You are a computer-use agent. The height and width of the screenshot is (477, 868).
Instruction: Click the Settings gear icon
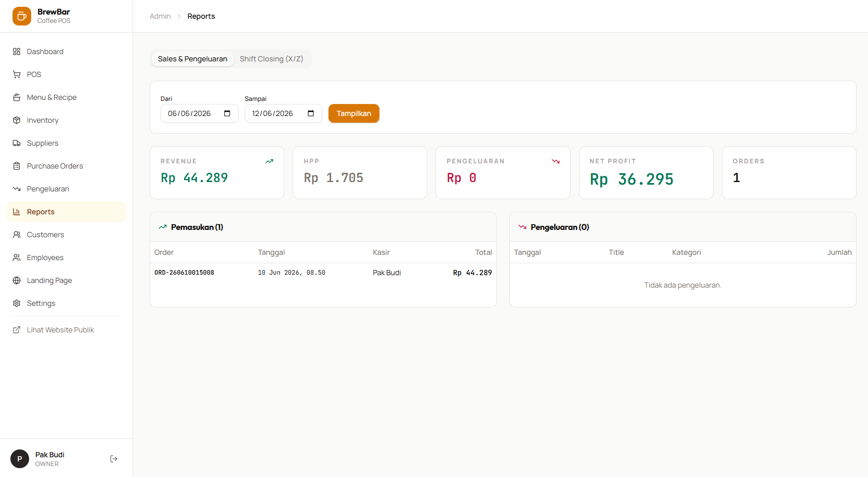tap(17, 303)
